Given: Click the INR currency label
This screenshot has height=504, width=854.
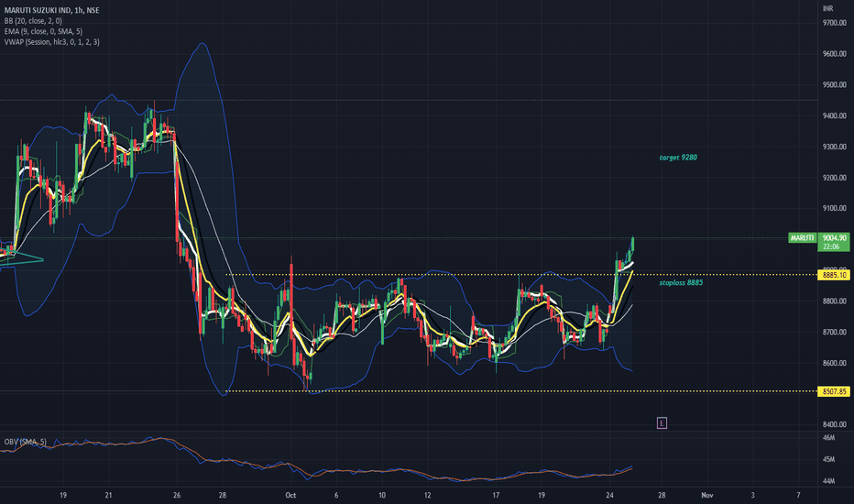Looking at the screenshot, I should [x=827, y=8].
